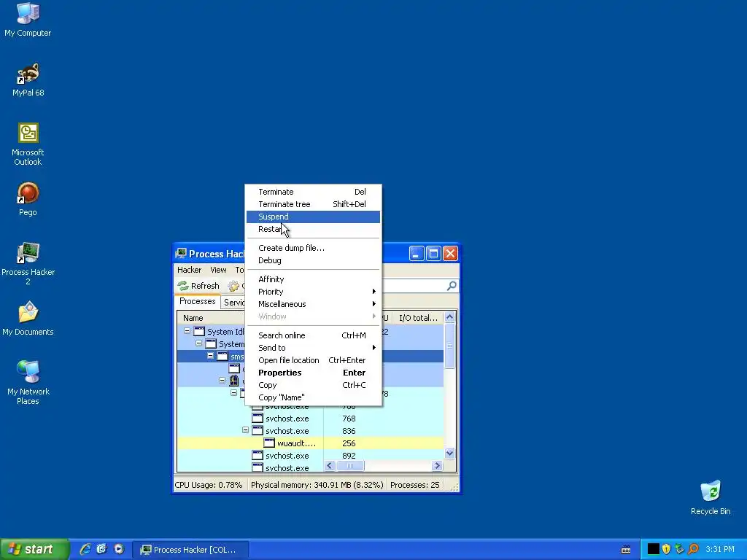The height and width of the screenshot is (560, 747).
Task: Select the Recycle Bin icon
Action: coord(711,498)
